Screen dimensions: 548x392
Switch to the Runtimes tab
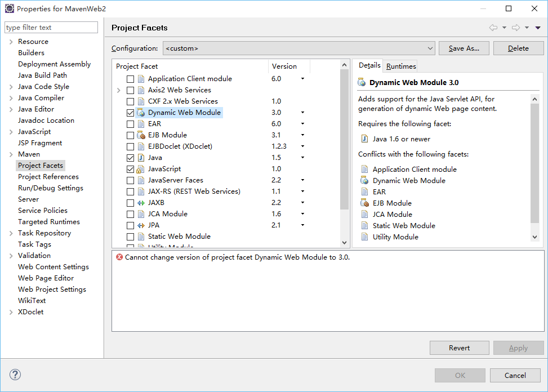pyautogui.click(x=401, y=66)
